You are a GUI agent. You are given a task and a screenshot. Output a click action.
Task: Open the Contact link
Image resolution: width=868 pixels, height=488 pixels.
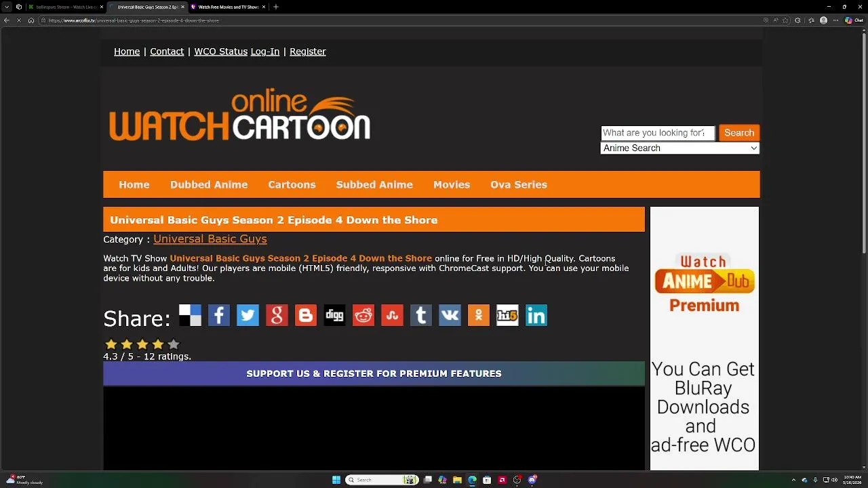coord(167,52)
